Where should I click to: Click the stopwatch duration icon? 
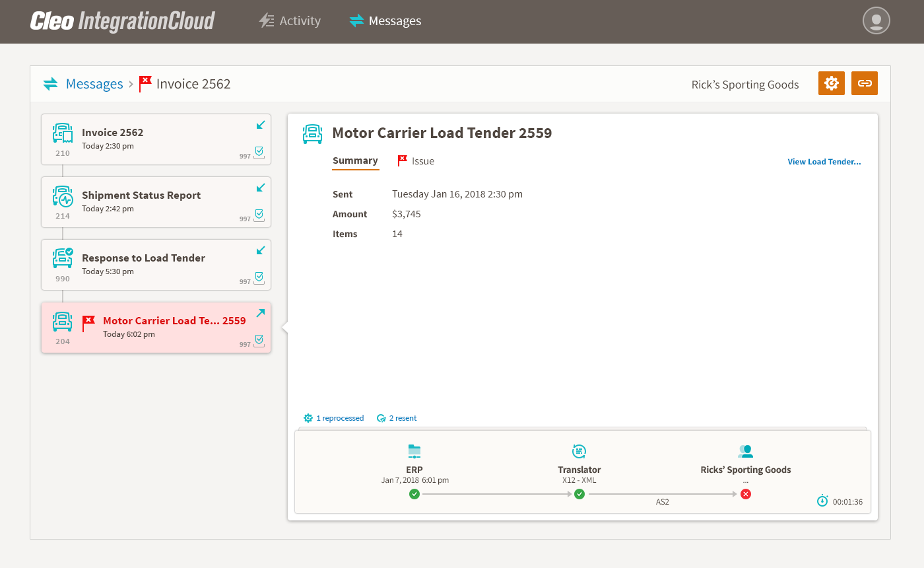[x=822, y=501]
